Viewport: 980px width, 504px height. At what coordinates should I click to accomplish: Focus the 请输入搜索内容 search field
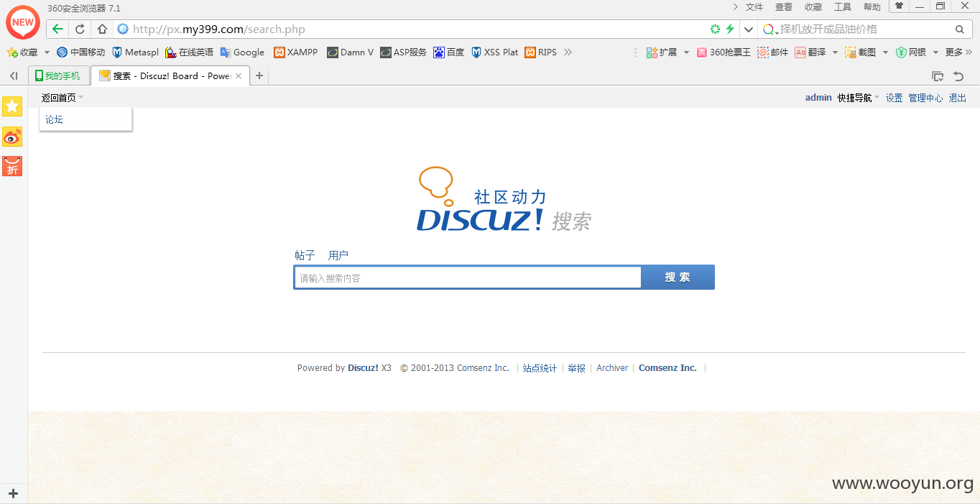tap(467, 278)
